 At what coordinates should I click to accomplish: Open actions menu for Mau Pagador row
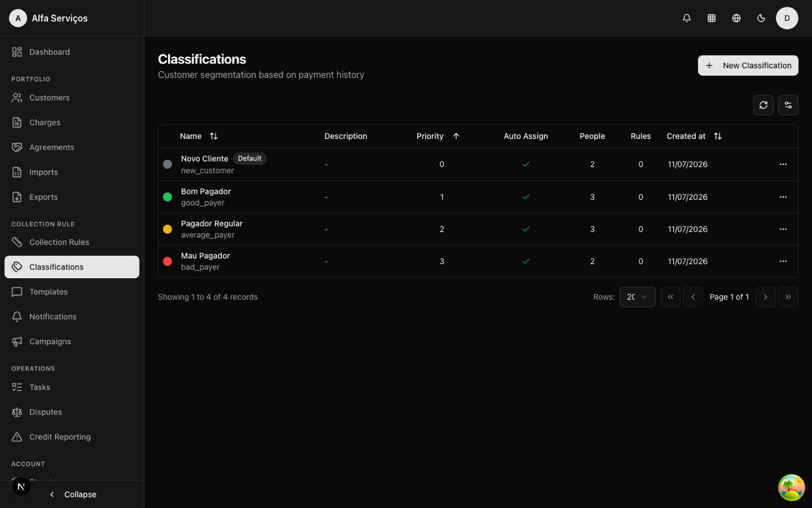click(783, 261)
